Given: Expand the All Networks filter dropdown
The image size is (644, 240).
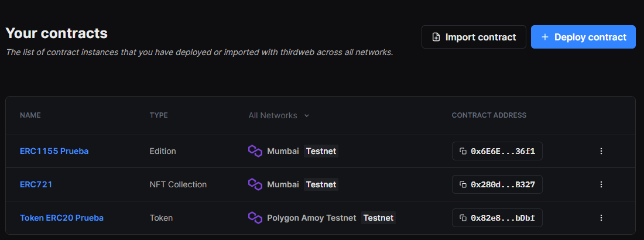Looking at the screenshot, I should pos(279,115).
